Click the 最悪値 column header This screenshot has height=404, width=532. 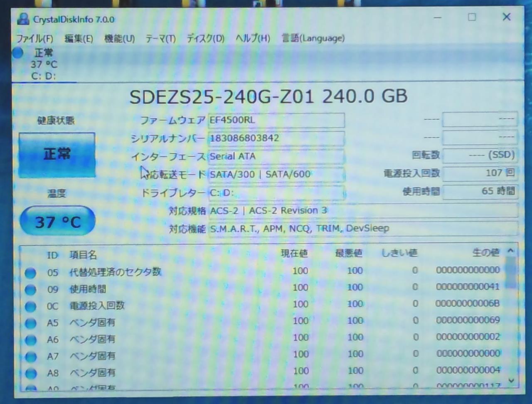[x=349, y=253]
